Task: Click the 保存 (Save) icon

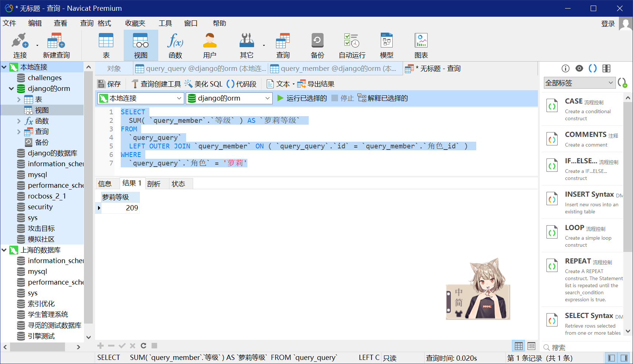Action: pos(109,83)
